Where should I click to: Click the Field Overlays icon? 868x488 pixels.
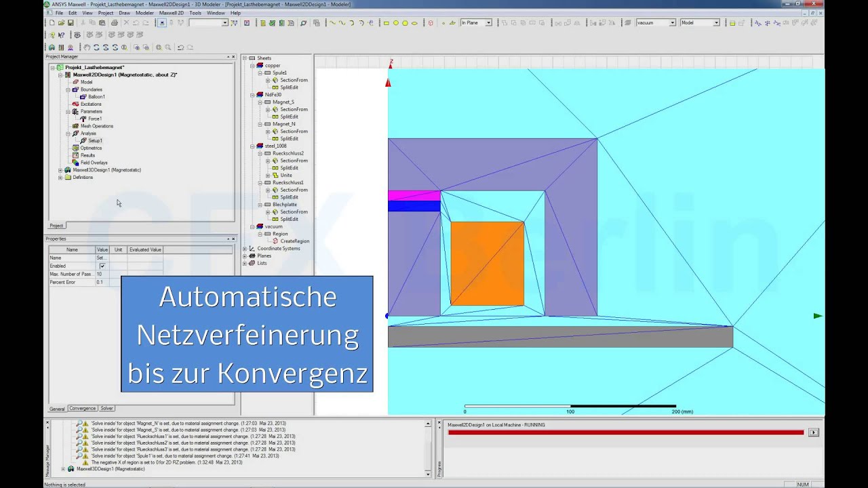pyautogui.click(x=75, y=163)
